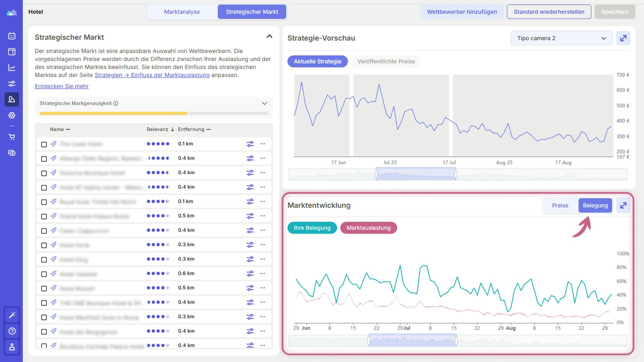644x362 pixels.
Task: Sort the list by Entfernung column
Action: pyautogui.click(x=194, y=129)
